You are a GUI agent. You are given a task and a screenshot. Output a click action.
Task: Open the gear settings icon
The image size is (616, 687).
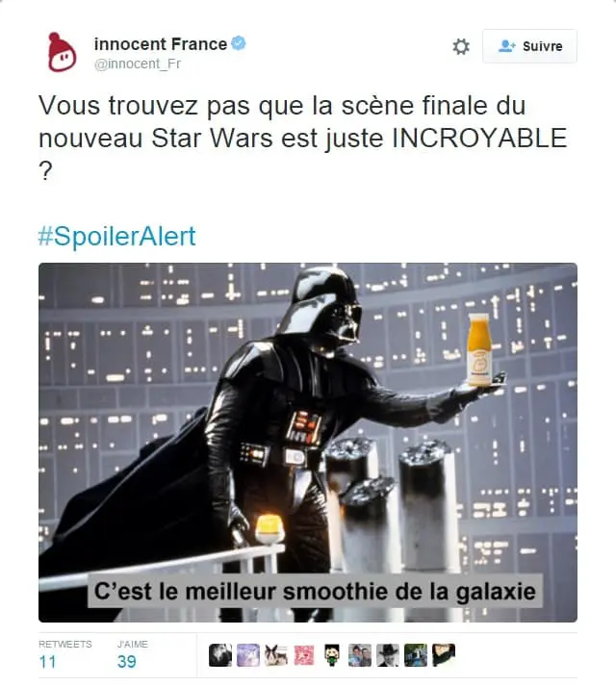point(461,46)
